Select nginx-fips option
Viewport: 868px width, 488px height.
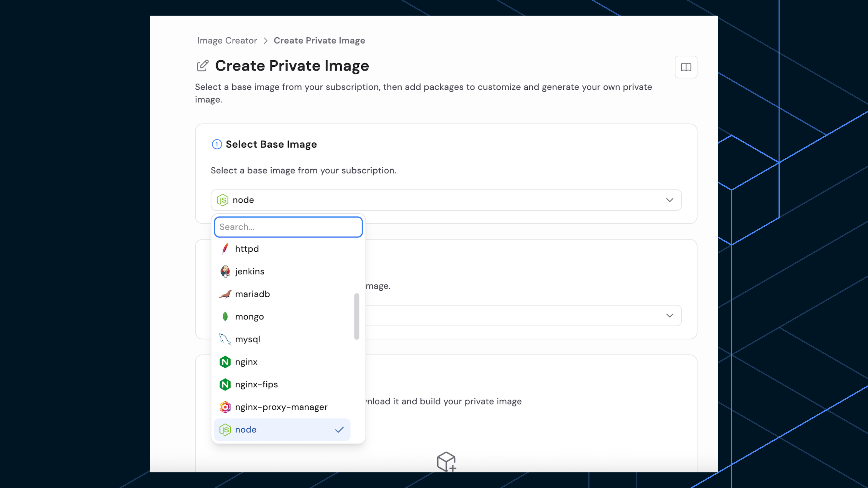[x=282, y=384]
